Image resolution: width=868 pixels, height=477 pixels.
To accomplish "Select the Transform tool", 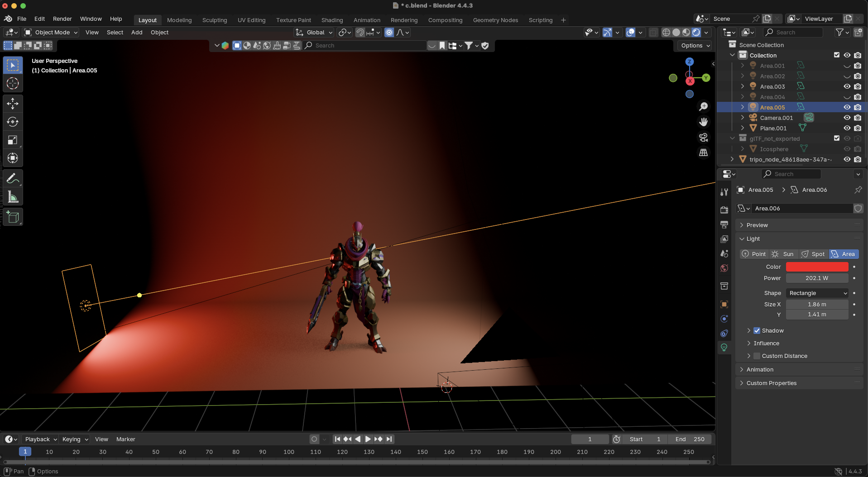I will point(13,158).
